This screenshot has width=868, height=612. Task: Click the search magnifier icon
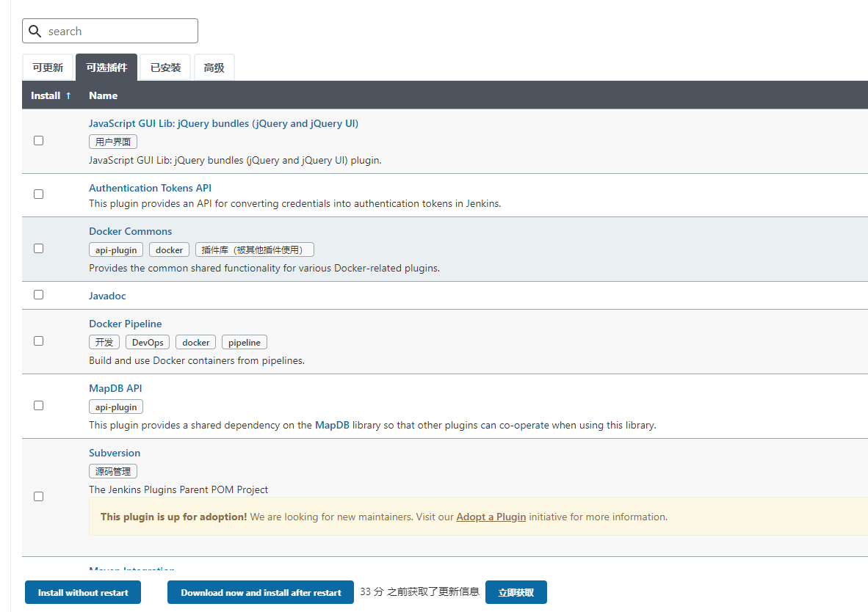(35, 32)
